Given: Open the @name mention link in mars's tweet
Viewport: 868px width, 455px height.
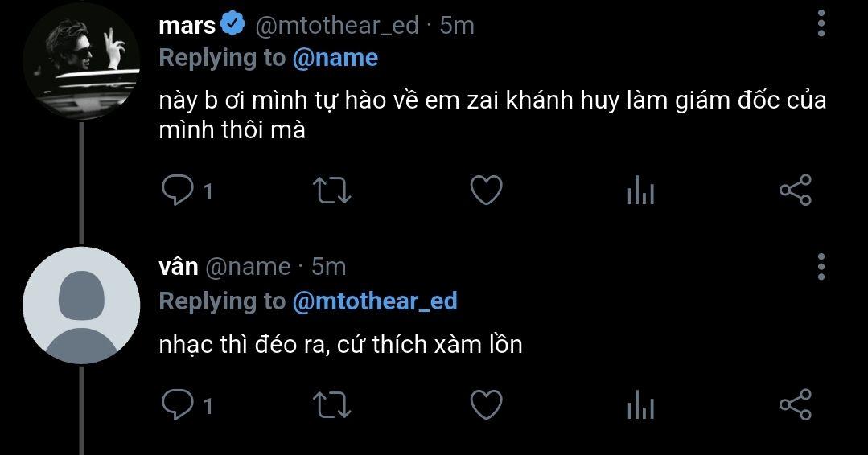Looking at the screenshot, I should 335,58.
